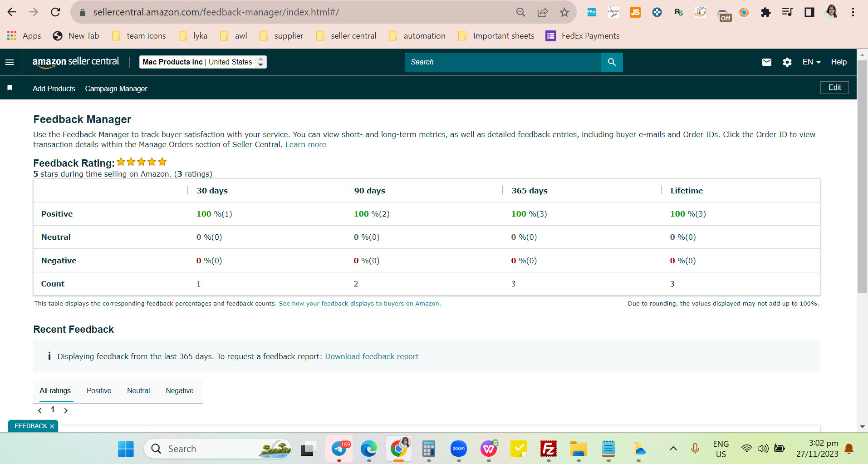The height and width of the screenshot is (464, 868).
Task: Open the Wi-Fi network tray icon
Action: pos(746,449)
